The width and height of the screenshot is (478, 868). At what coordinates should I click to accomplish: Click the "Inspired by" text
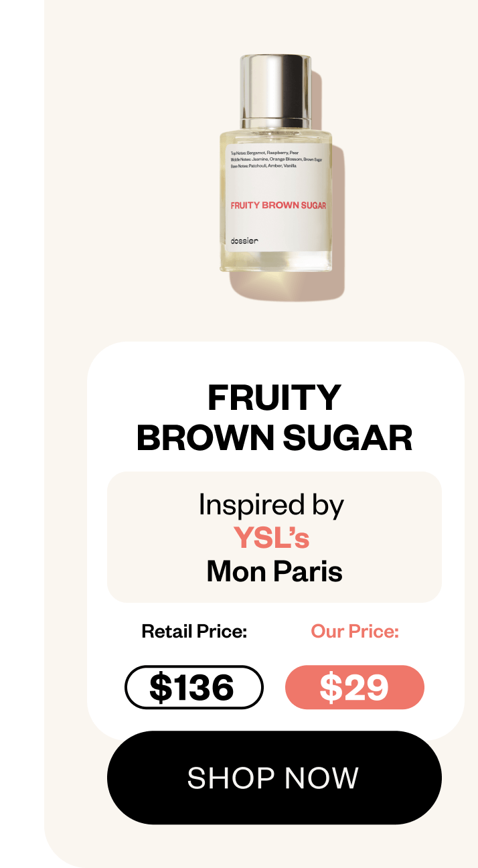(271, 505)
